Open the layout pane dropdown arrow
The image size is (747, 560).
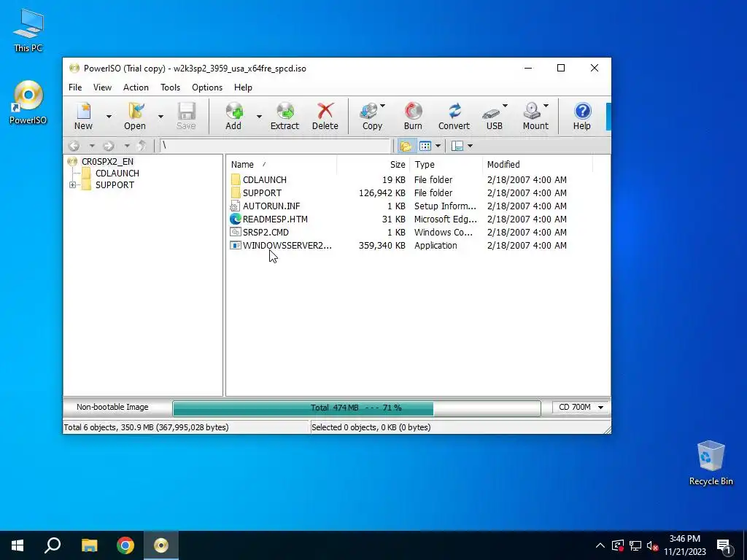(471, 146)
